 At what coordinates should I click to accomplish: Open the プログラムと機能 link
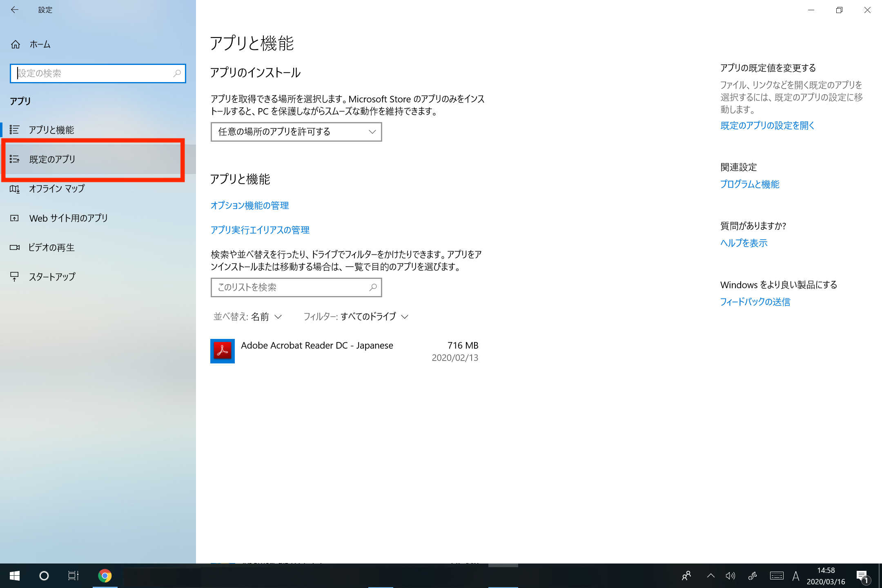coord(750,184)
